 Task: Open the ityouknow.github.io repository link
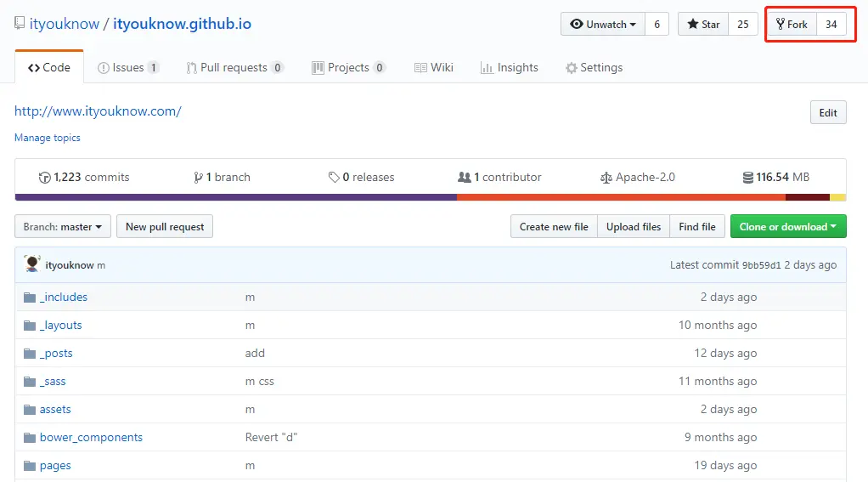tap(182, 24)
